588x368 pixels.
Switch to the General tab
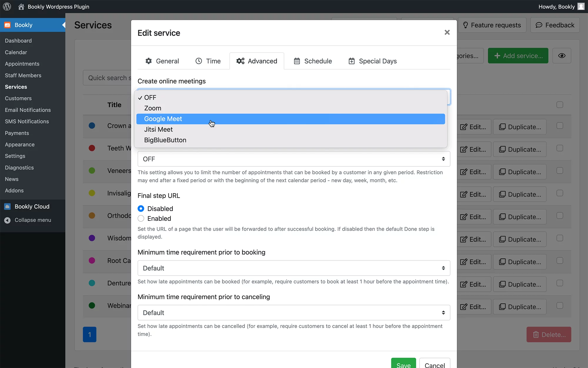pyautogui.click(x=162, y=61)
